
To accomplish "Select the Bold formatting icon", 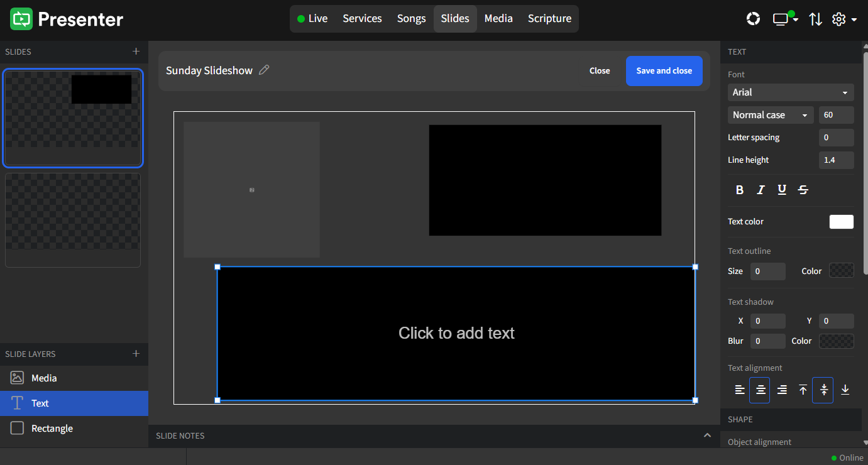I will [740, 189].
